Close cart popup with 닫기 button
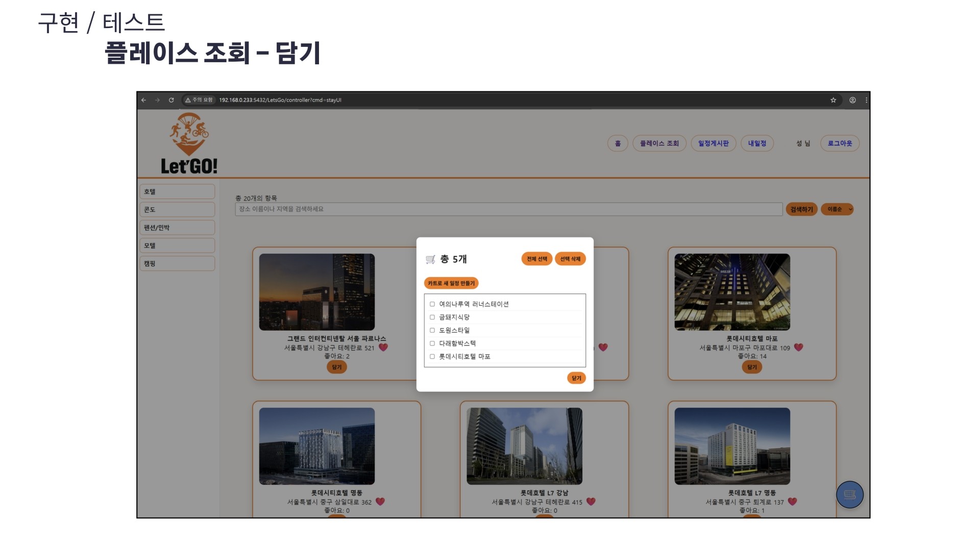Screen dimensions: 980x551 click(x=576, y=378)
